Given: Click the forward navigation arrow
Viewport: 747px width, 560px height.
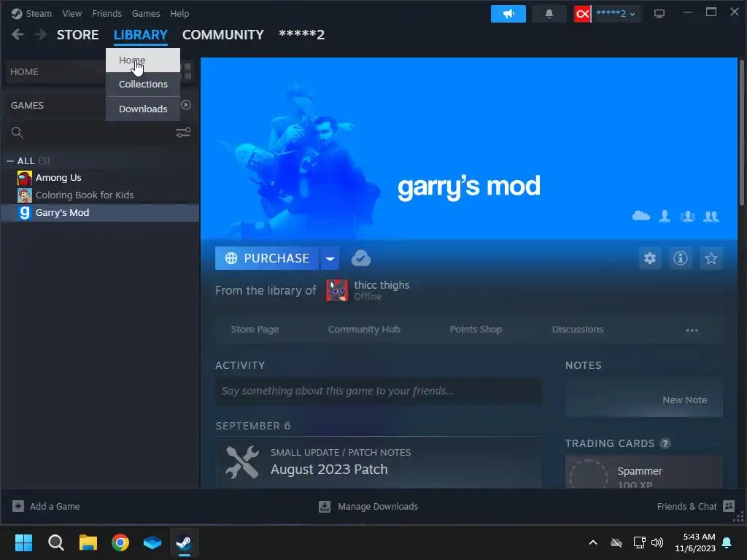Looking at the screenshot, I should point(41,34).
